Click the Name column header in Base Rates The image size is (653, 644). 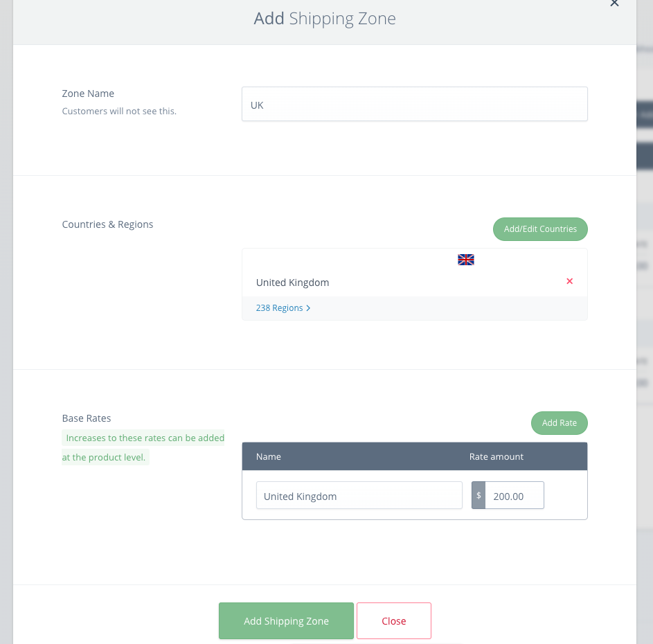click(269, 456)
